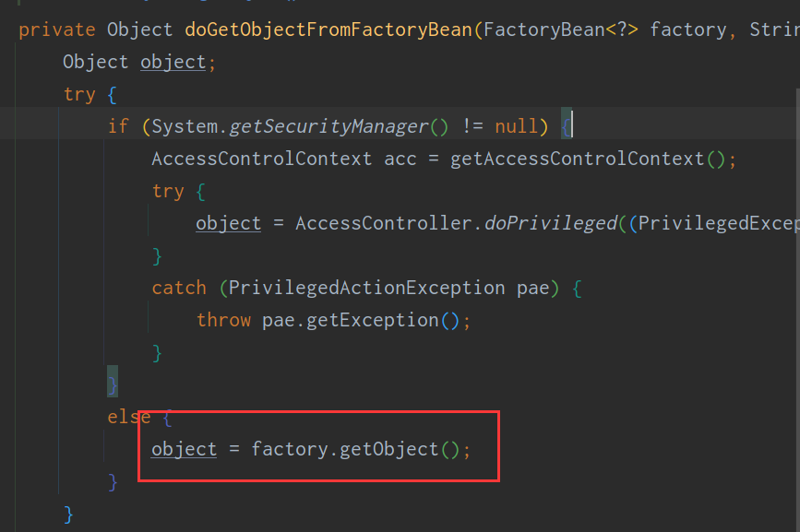Click the doGetObjectFromFactoryBean method name
800x532 pixels.
328,30
